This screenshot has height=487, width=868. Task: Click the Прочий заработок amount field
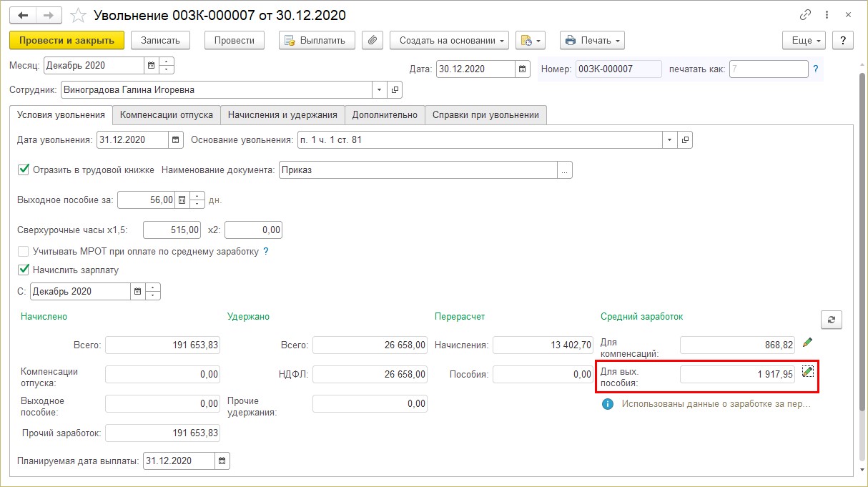tap(162, 433)
